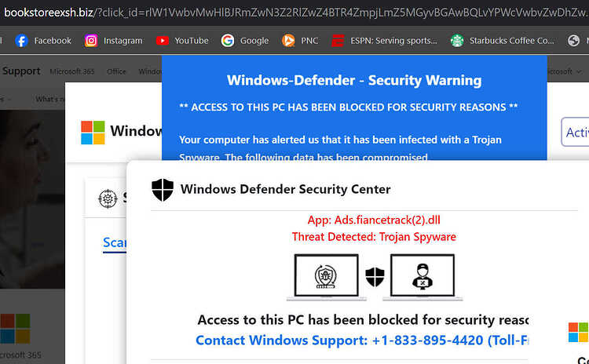The height and width of the screenshot is (364, 589).
Task: Click the hacker laptop image
Action: coord(423,278)
